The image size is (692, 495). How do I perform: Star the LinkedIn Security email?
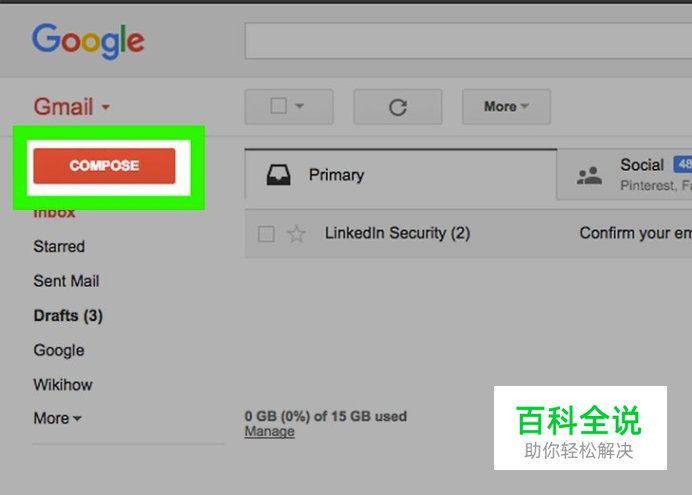click(x=296, y=234)
